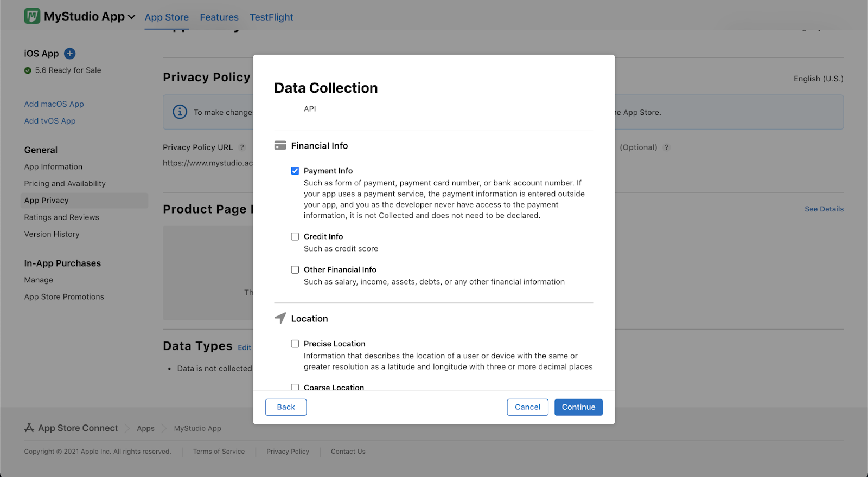
Task: Click the blue plus icon beside iOS App
Action: [x=70, y=54]
